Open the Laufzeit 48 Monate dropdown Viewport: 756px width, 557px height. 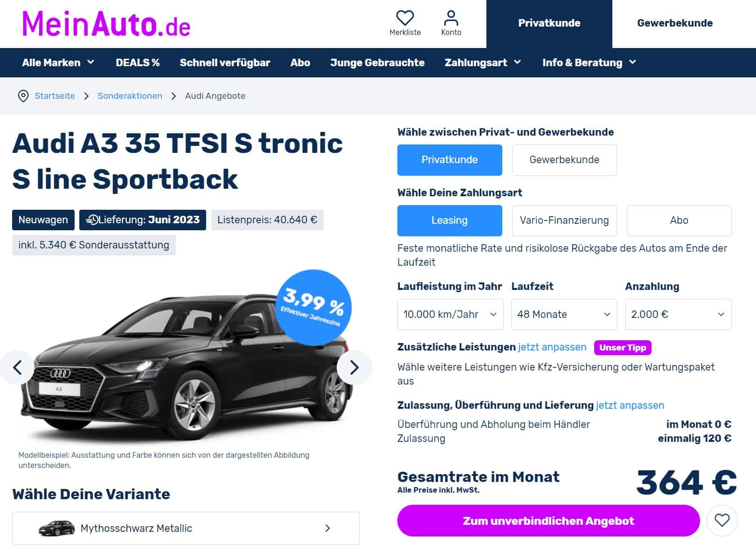(x=564, y=314)
